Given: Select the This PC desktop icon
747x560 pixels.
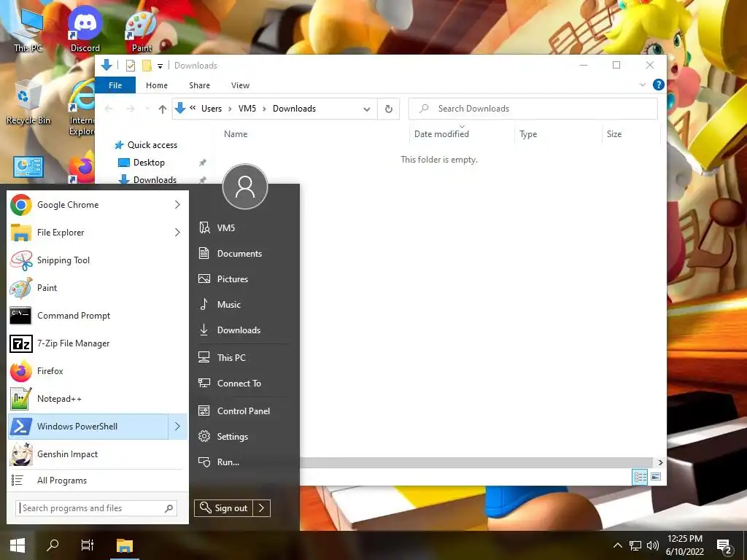Looking at the screenshot, I should [x=28, y=29].
